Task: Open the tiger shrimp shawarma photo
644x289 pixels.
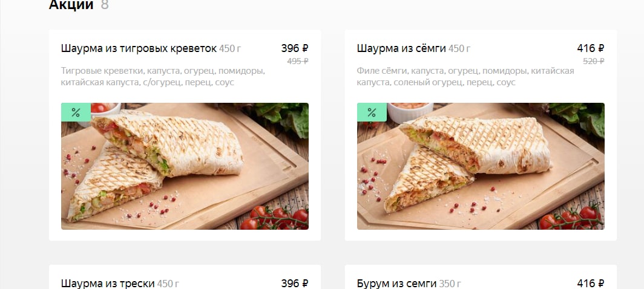Action: (185, 166)
